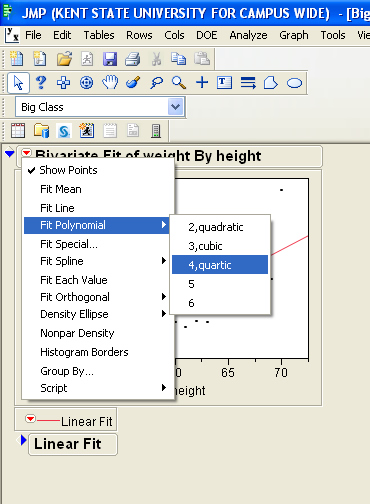Open the Edit menu
This screenshot has height=504, width=370.
pos(62,35)
